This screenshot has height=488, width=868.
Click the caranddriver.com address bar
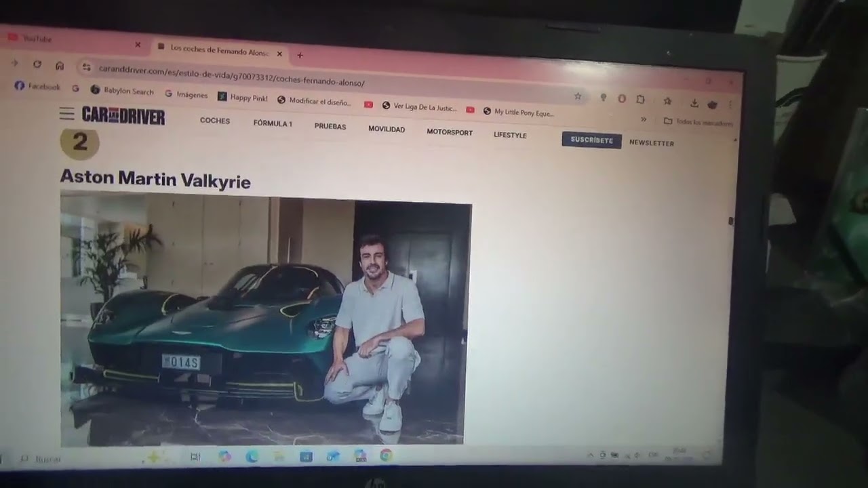(x=332, y=80)
